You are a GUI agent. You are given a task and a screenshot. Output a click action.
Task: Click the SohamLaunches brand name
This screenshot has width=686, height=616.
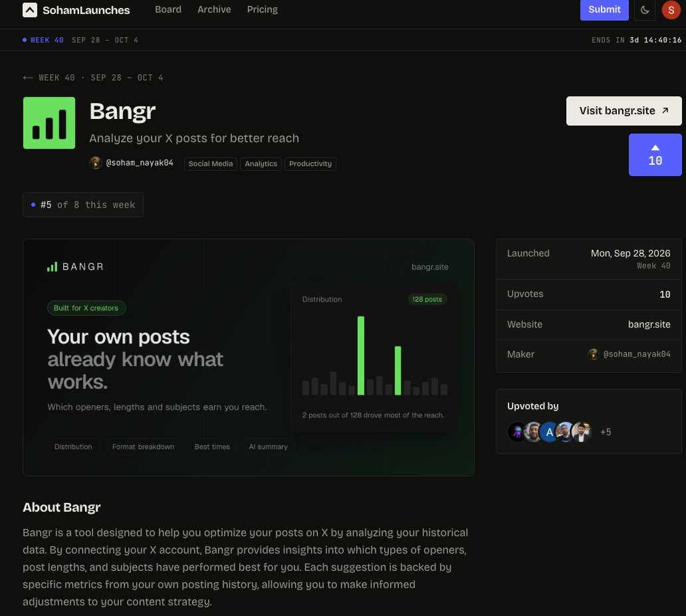tap(86, 10)
